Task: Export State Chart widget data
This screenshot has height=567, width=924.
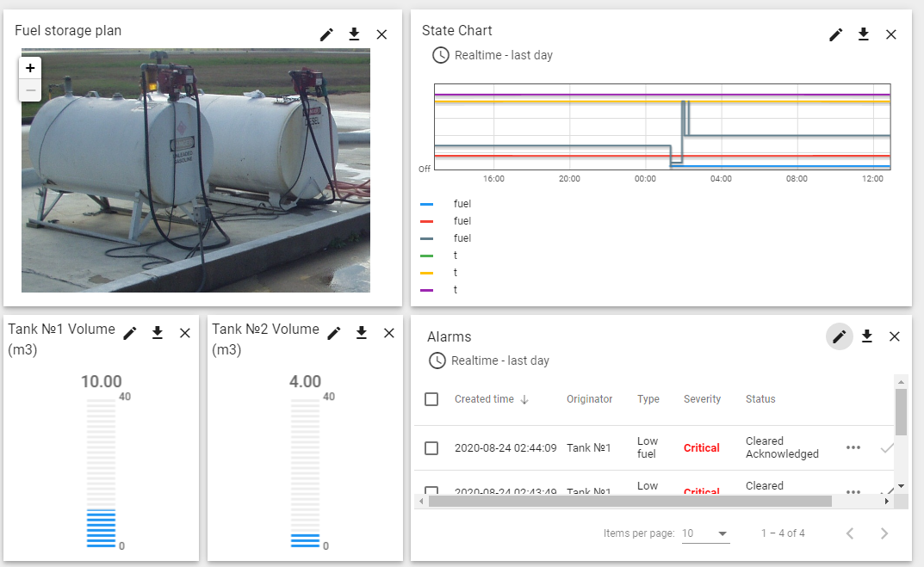Action: coord(864,34)
